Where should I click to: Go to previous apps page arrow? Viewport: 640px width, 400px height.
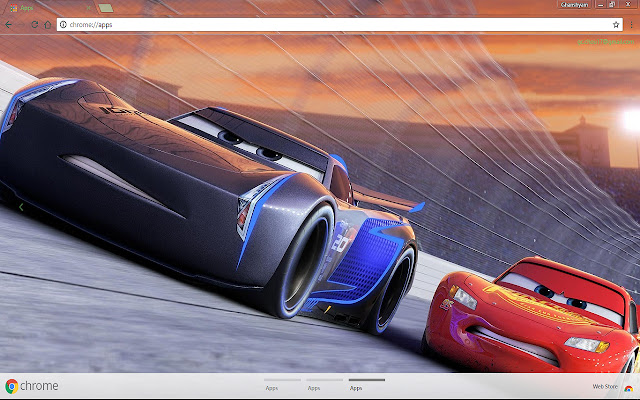pos(21,207)
